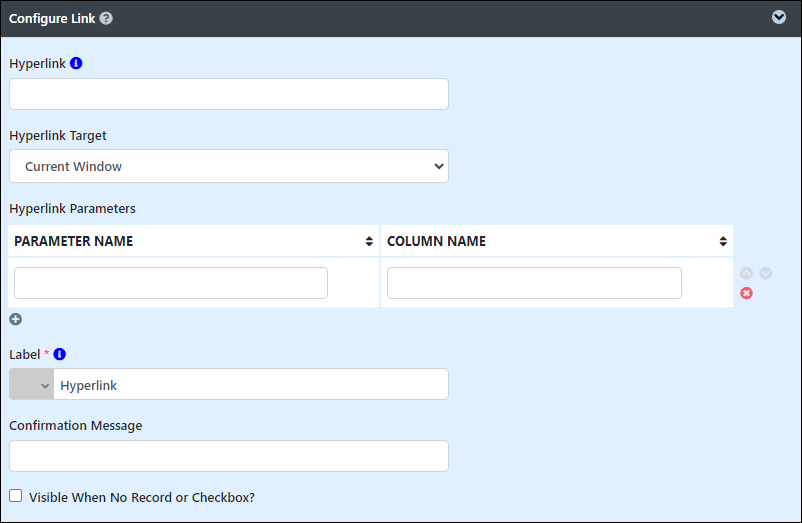Click the Label field containing Hyperlink
Screen dimensions: 802x523
[251, 384]
